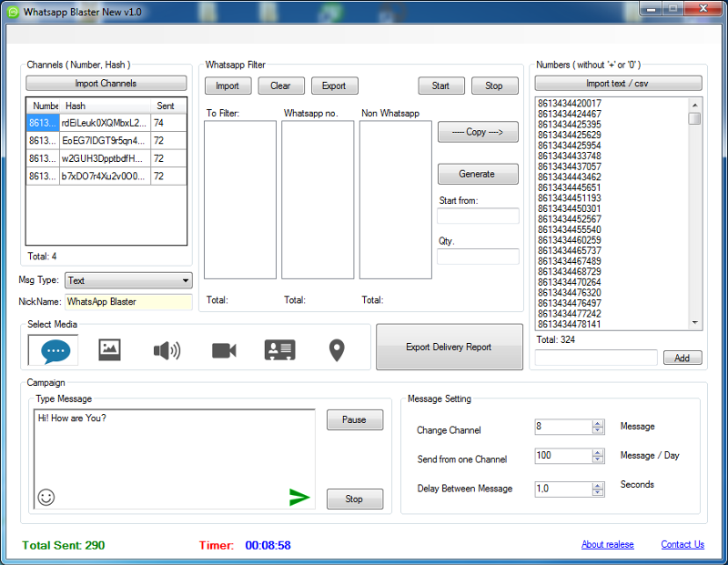Click the Numbe column header
The height and width of the screenshot is (565, 728).
tap(43, 106)
